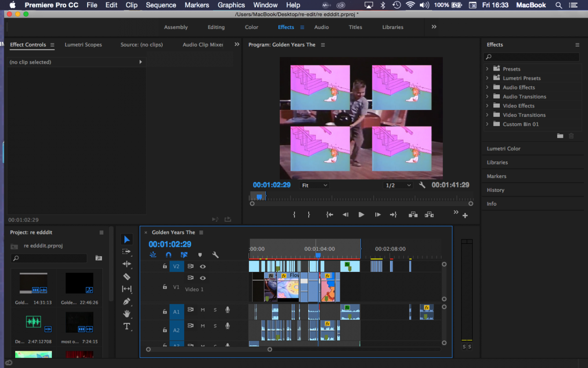The width and height of the screenshot is (588, 368).
Task: Mute audio track A1
Action: (202, 310)
